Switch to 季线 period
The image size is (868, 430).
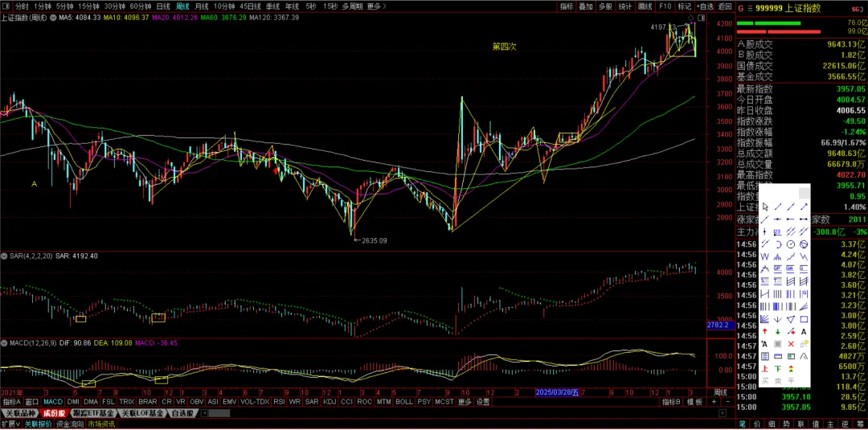click(272, 6)
